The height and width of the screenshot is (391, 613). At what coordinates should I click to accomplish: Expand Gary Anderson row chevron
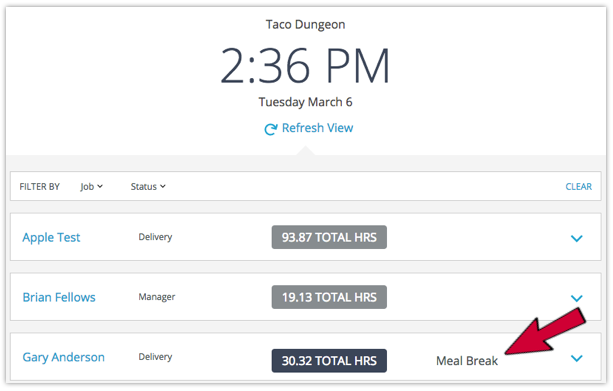[577, 358]
